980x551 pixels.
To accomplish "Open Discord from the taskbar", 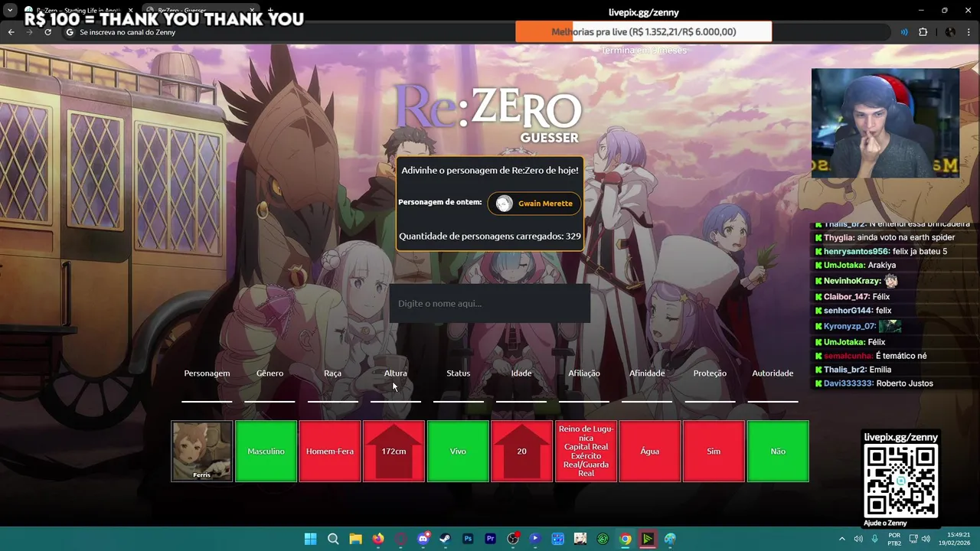I will [x=423, y=539].
